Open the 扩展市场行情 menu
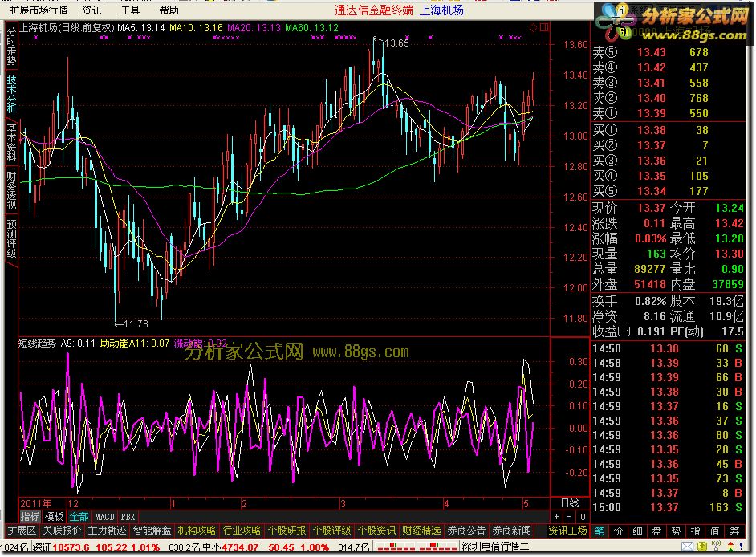 39,10
